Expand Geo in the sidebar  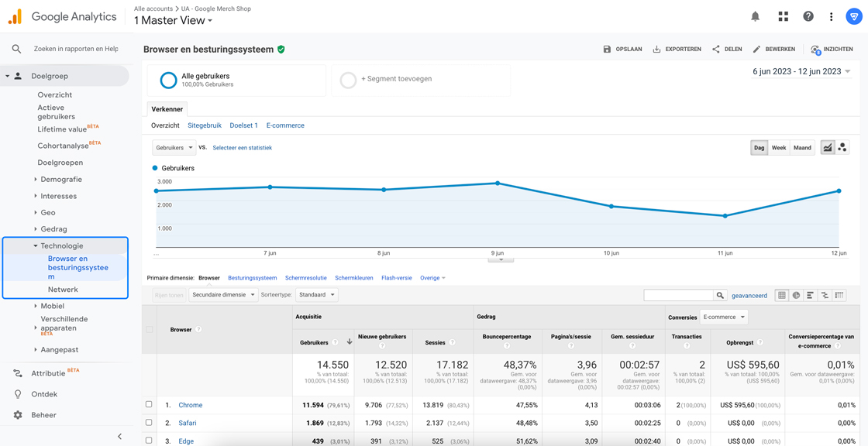click(x=47, y=212)
